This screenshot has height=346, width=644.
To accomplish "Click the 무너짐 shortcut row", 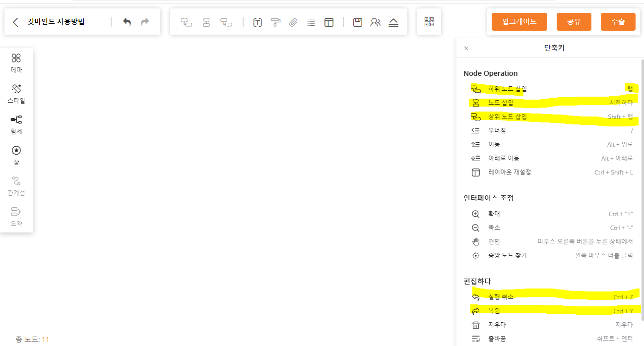I will 552,131.
